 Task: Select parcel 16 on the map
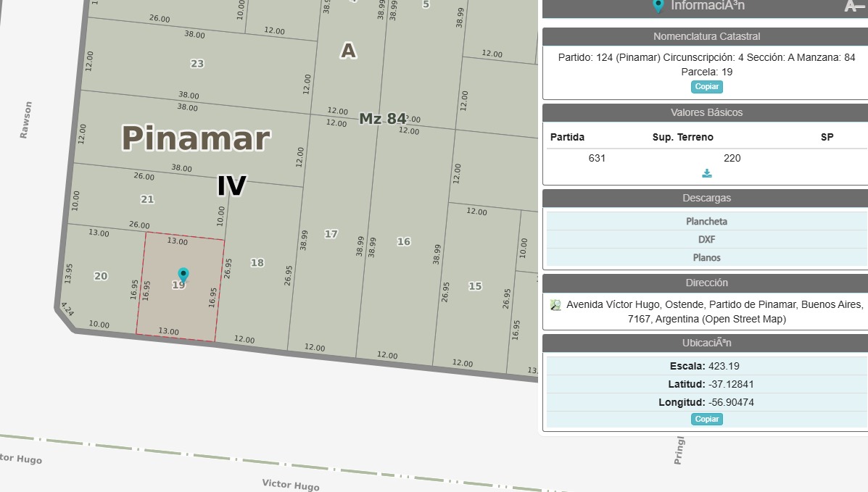click(x=404, y=241)
